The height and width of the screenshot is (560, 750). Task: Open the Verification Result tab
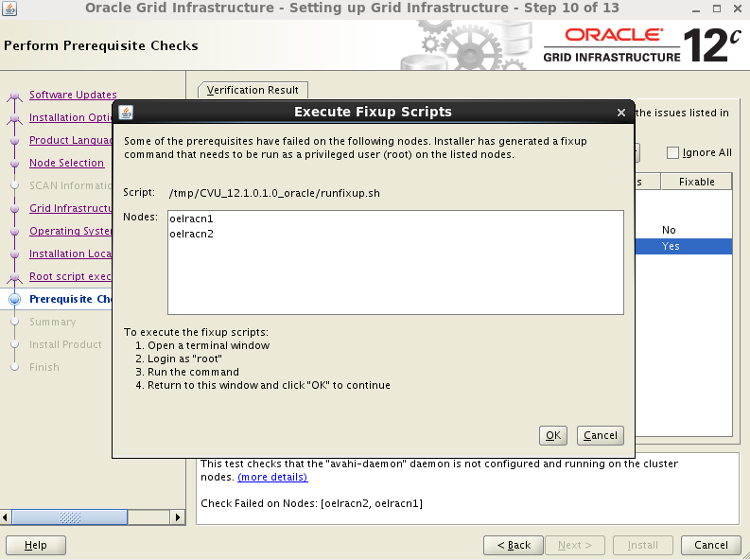click(253, 90)
